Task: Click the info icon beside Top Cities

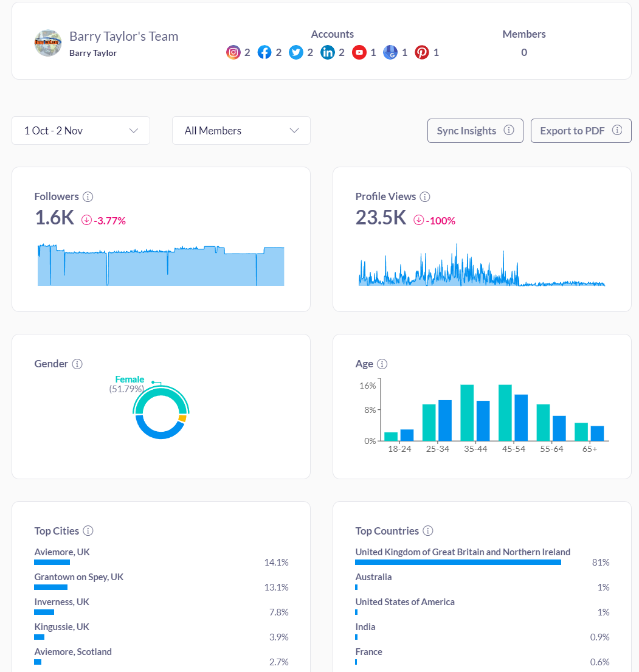Action: [x=88, y=531]
